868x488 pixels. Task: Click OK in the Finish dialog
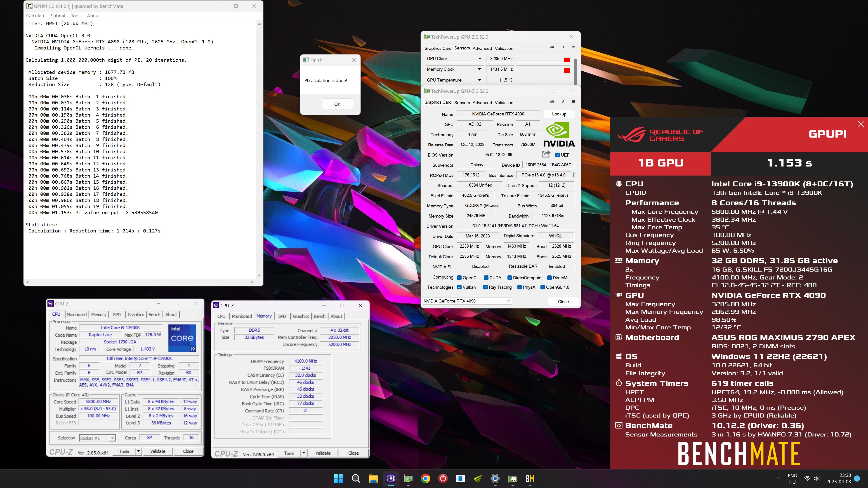pos(337,104)
